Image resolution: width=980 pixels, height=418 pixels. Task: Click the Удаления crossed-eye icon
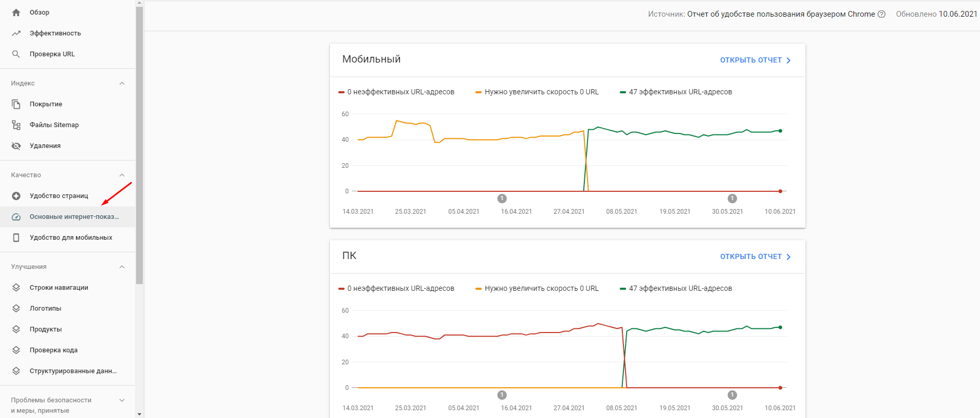click(16, 146)
